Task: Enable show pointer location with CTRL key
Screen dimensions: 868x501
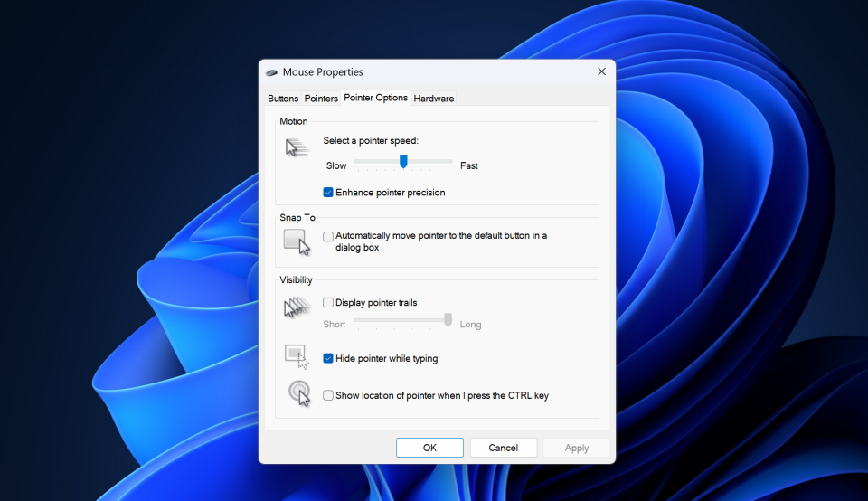Action: coord(328,395)
